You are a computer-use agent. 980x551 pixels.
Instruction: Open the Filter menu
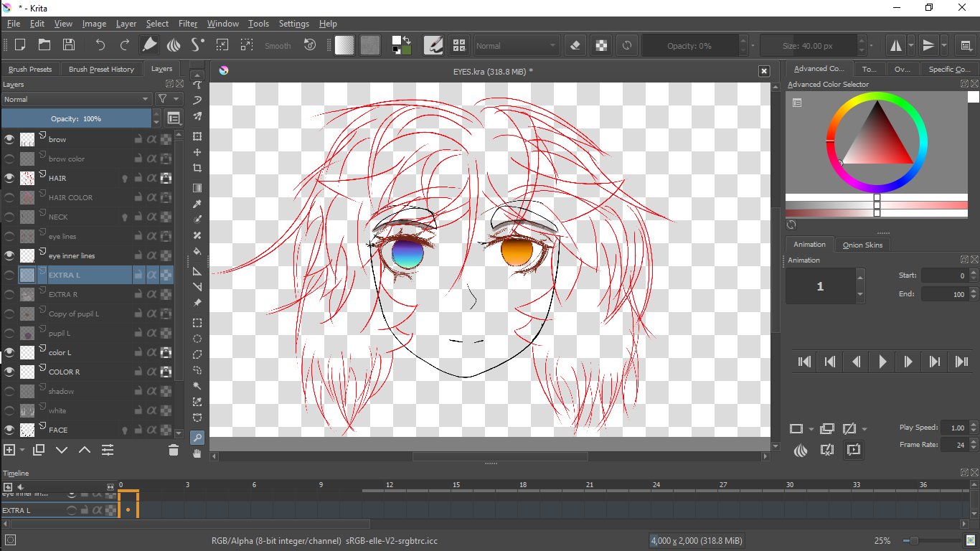[x=187, y=24]
